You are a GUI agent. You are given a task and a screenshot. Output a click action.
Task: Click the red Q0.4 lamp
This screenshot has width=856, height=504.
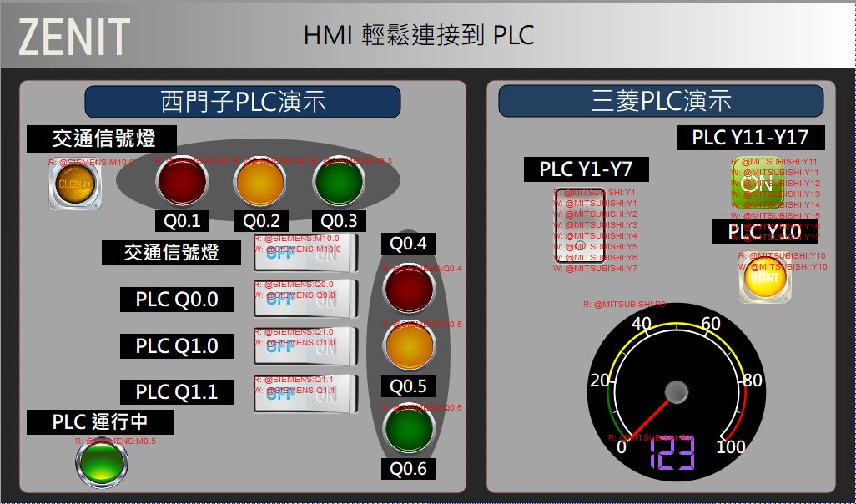coord(408,286)
